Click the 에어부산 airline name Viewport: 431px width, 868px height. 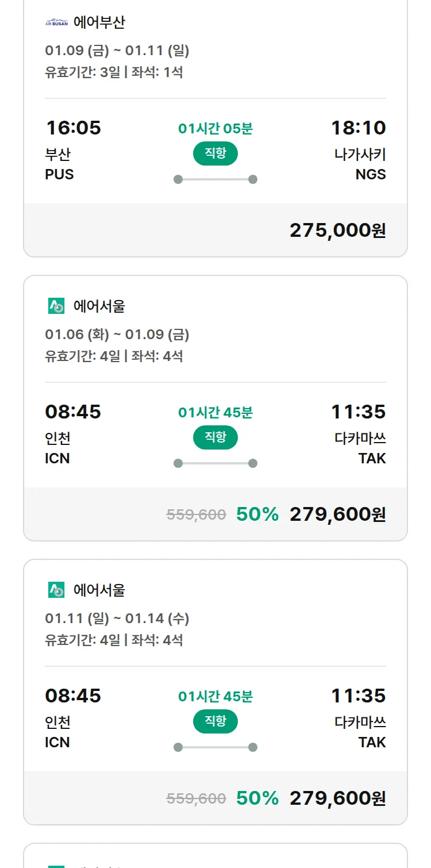point(99,23)
